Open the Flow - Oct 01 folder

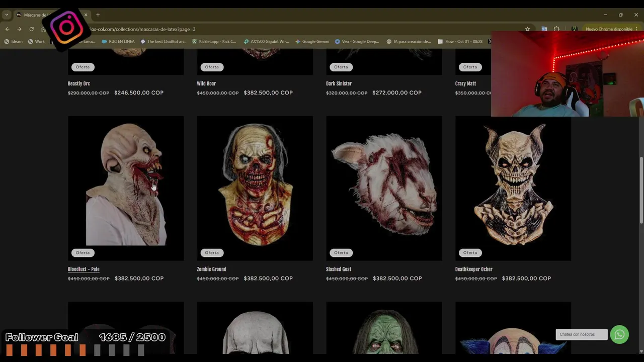tap(460, 42)
